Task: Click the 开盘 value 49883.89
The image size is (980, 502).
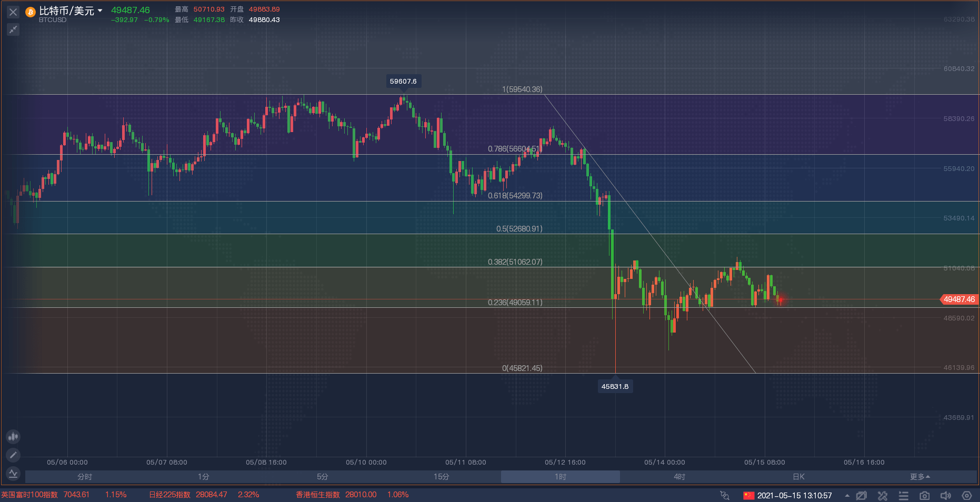Action: point(264,9)
